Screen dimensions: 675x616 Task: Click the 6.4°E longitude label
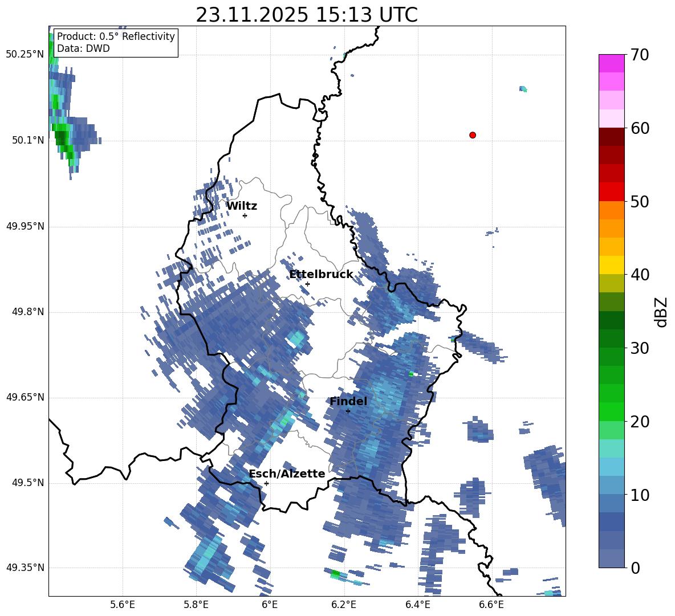pos(417,605)
